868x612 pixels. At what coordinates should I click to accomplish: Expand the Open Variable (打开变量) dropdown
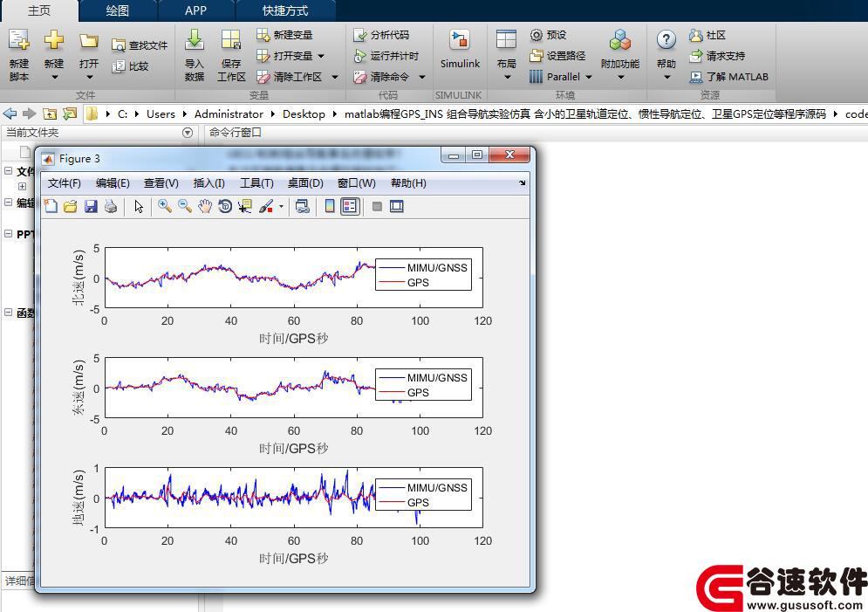(x=321, y=56)
